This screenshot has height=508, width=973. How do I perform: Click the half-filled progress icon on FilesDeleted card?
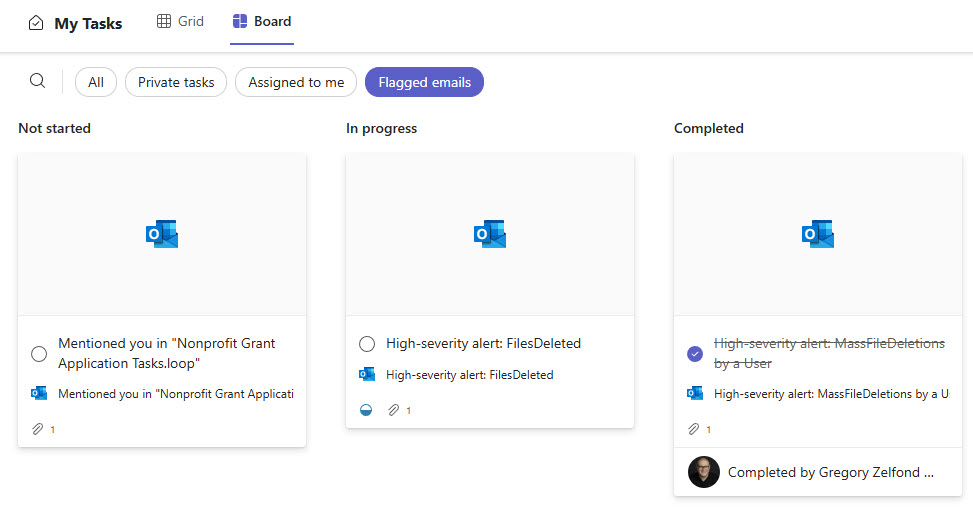366,410
